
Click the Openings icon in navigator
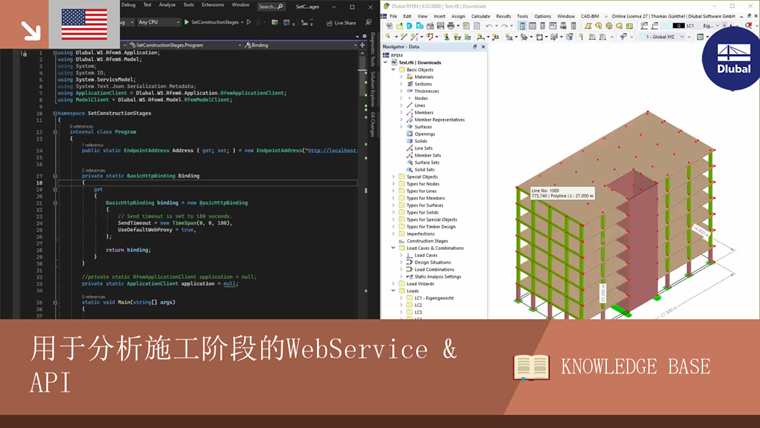(410, 134)
